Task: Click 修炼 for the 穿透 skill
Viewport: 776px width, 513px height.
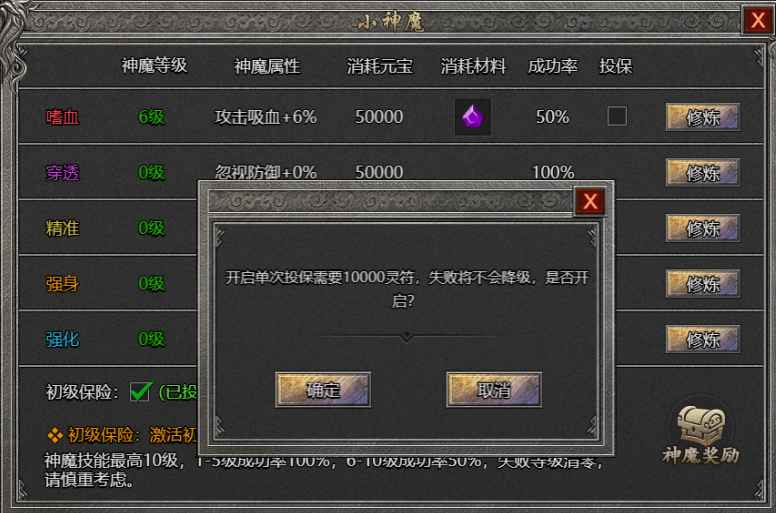Action: coord(703,173)
